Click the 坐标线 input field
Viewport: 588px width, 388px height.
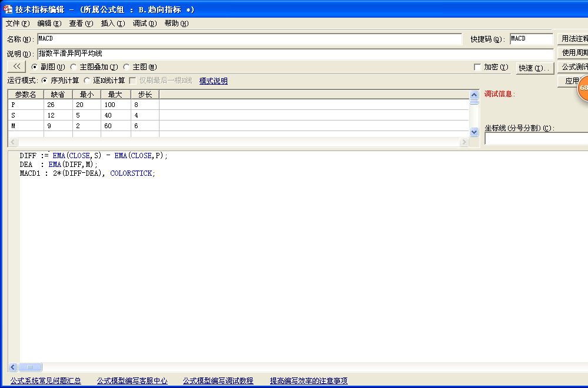(x=536, y=139)
